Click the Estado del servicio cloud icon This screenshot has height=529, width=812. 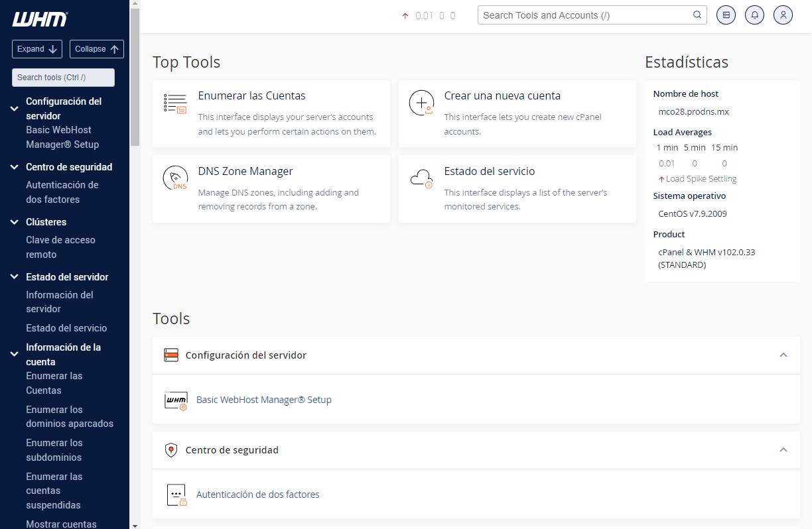point(421,178)
